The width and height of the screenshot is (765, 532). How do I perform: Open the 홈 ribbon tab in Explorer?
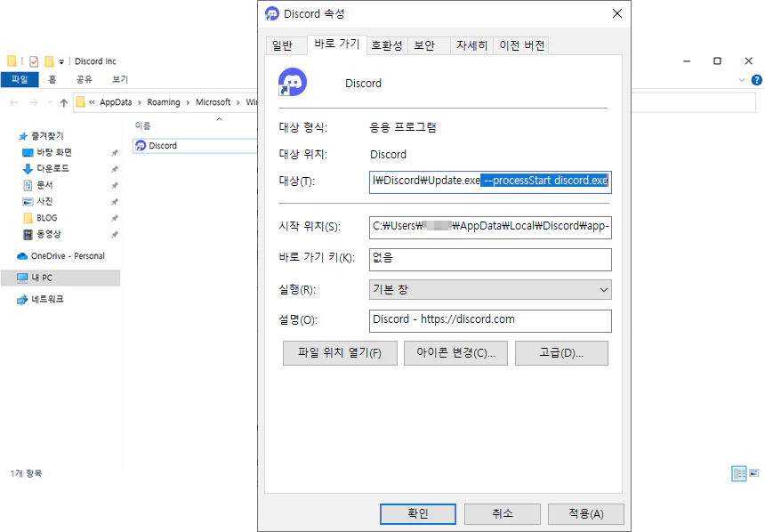[52, 79]
